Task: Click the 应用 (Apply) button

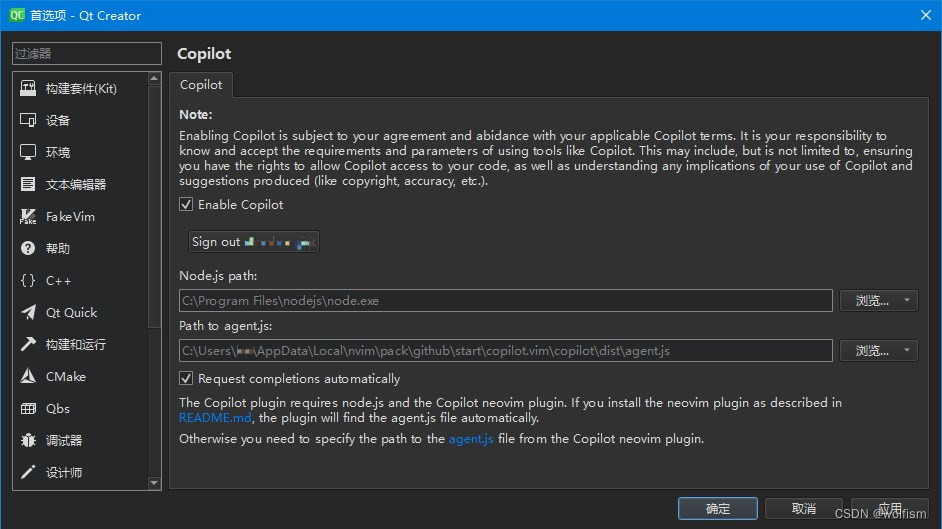Action: coord(890,509)
